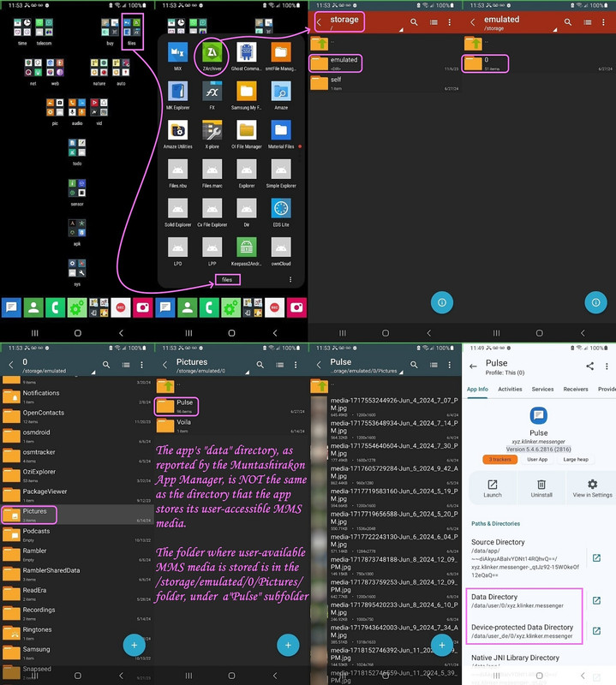Tap share icon in App Manager Pulse page

(589, 366)
